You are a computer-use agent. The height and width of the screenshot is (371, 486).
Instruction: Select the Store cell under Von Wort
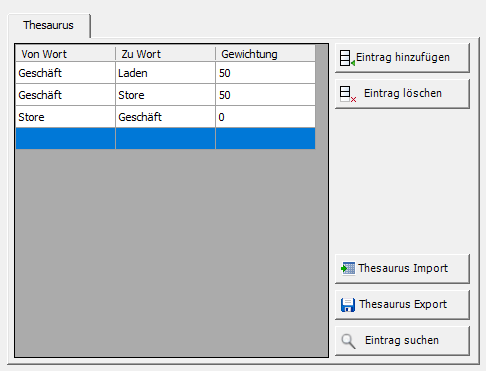tap(65, 117)
